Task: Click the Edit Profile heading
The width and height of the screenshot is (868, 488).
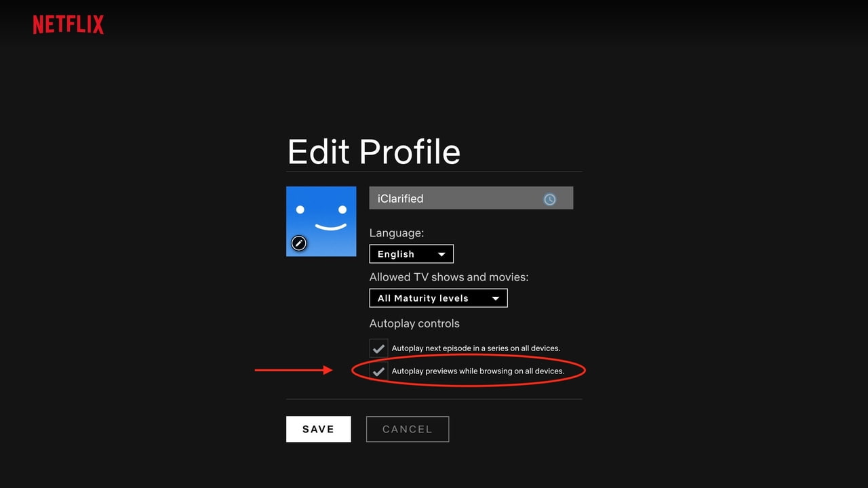Action: pyautogui.click(x=374, y=151)
